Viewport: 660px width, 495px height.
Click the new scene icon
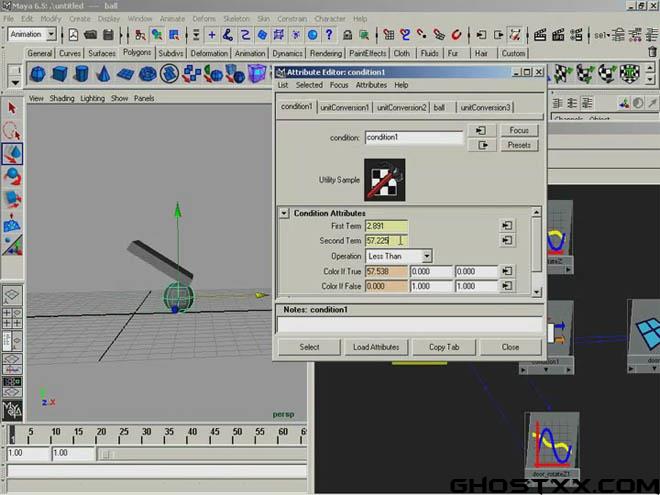click(x=73, y=35)
